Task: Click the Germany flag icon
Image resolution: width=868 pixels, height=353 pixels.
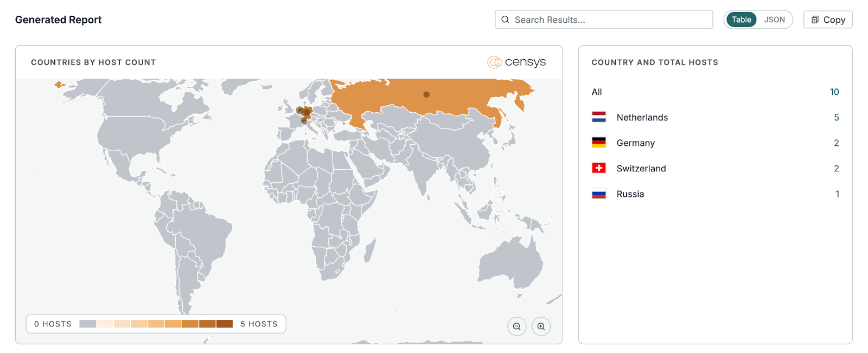Action: coord(598,143)
